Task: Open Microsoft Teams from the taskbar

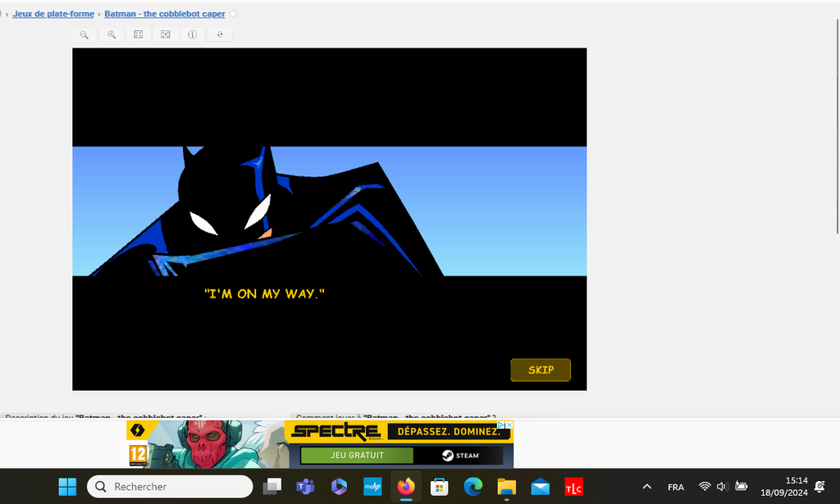Action: (305, 487)
